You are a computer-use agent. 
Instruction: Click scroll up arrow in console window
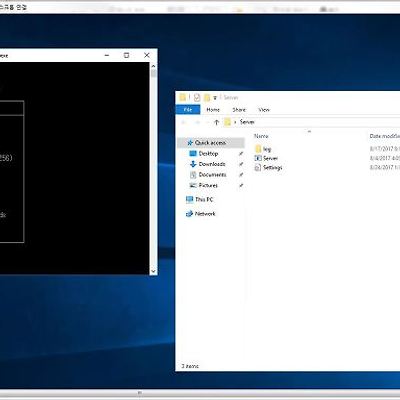pyautogui.click(x=153, y=66)
